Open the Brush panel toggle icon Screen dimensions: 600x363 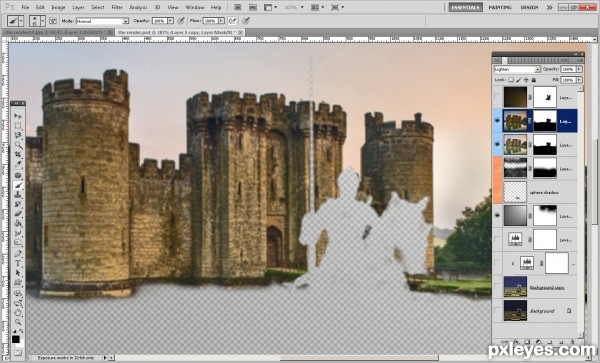[53, 21]
